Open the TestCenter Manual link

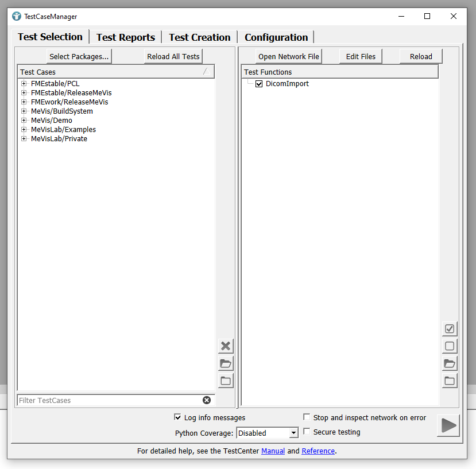click(x=273, y=451)
